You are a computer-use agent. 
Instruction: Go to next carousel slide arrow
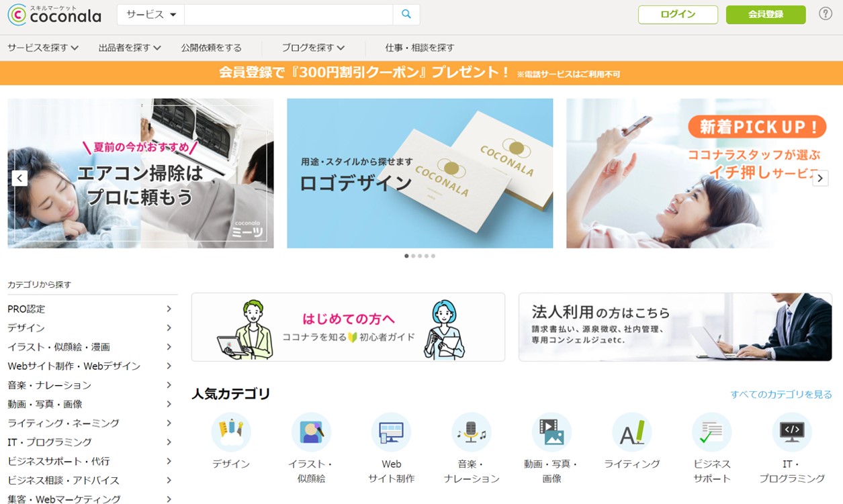pyautogui.click(x=820, y=178)
